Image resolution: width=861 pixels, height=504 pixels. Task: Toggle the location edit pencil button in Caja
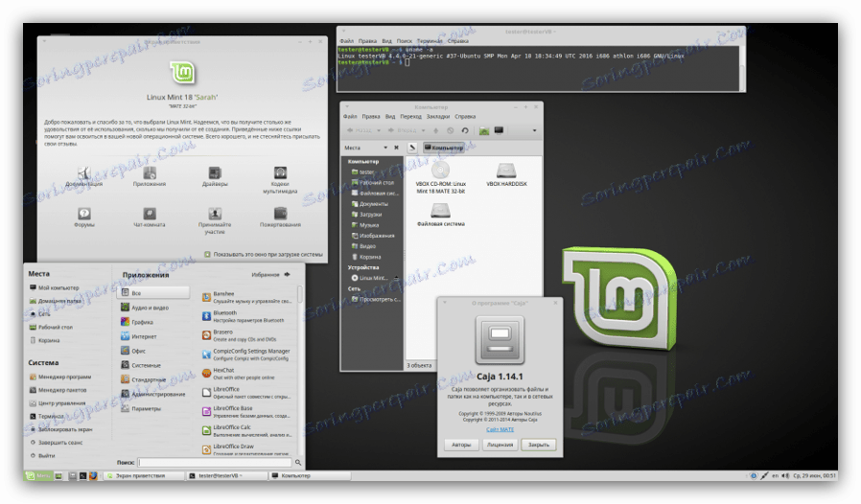coord(412,148)
